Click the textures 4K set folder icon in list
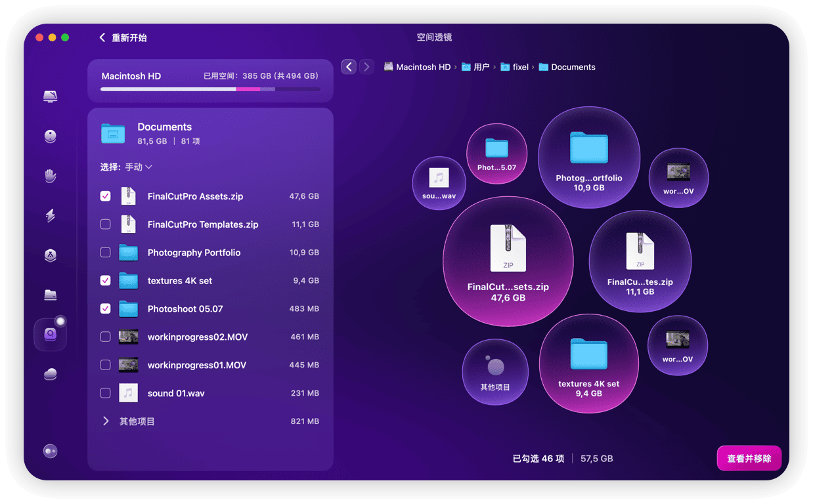The width and height of the screenshot is (813, 504). [128, 280]
